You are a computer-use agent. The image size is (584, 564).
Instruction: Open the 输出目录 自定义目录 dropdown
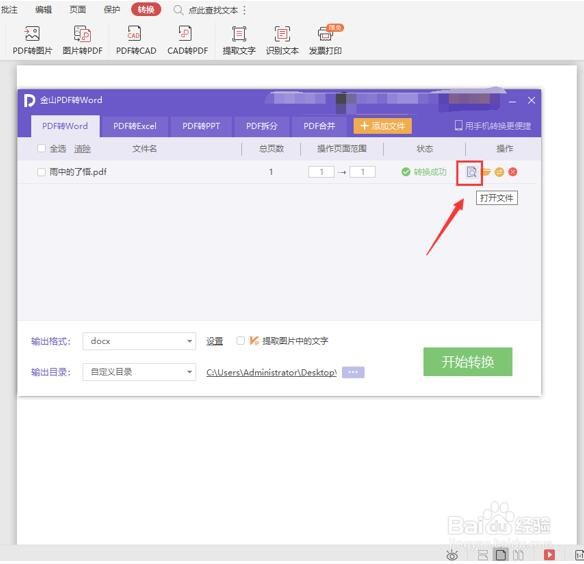(x=139, y=372)
